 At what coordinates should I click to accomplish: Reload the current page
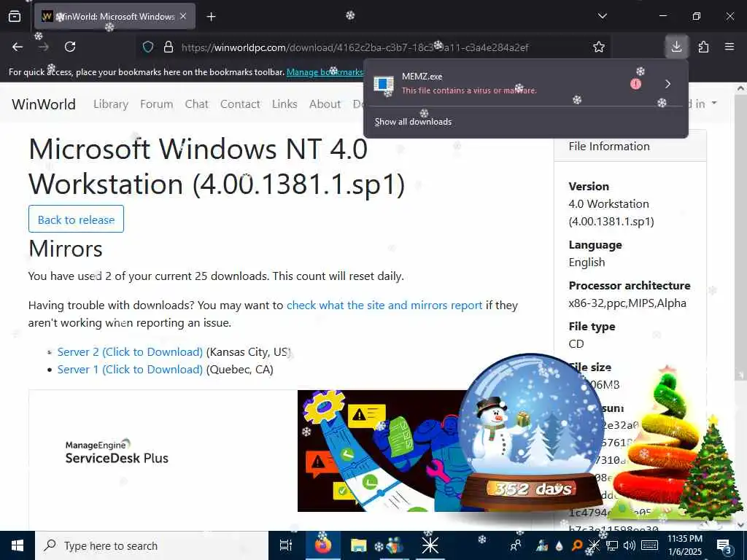click(x=70, y=47)
